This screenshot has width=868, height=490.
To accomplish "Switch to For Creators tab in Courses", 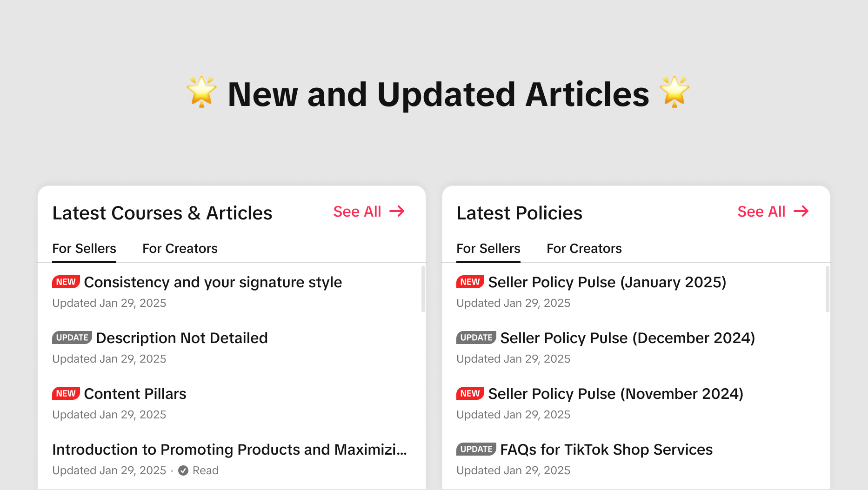I will [180, 249].
